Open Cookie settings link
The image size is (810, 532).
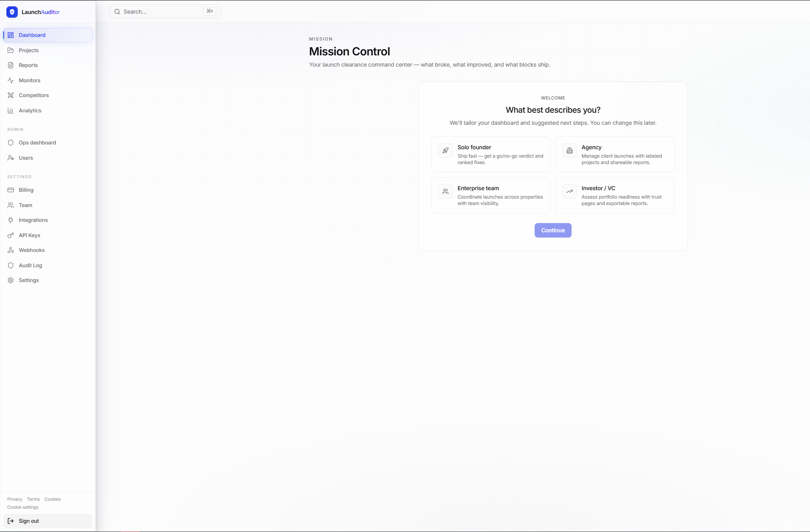point(23,508)
